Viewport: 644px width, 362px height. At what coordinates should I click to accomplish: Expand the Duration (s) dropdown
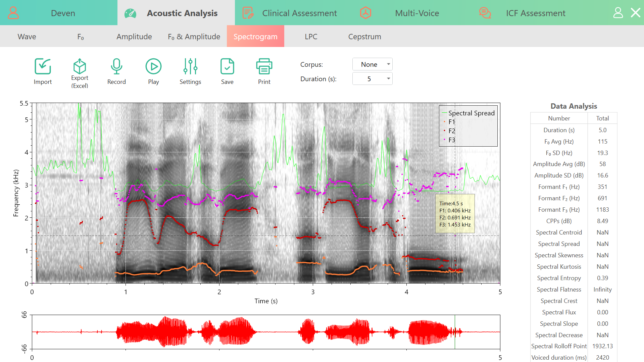(372, 79)
